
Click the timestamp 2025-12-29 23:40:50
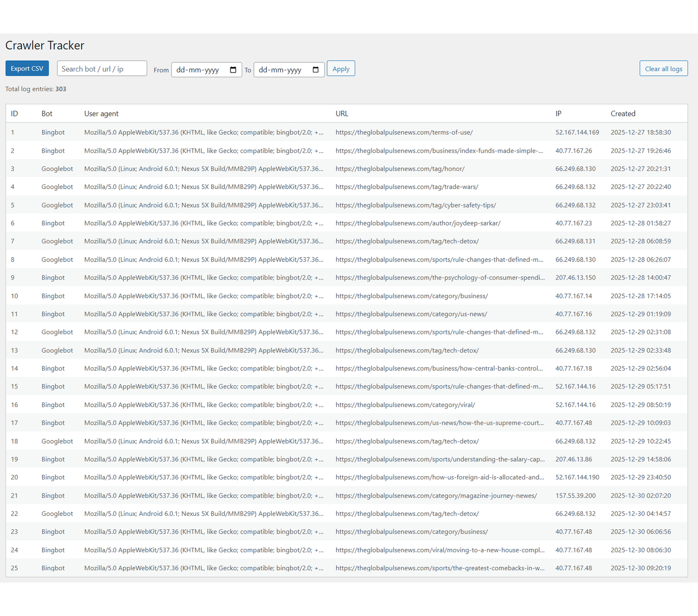pos(640,477)
